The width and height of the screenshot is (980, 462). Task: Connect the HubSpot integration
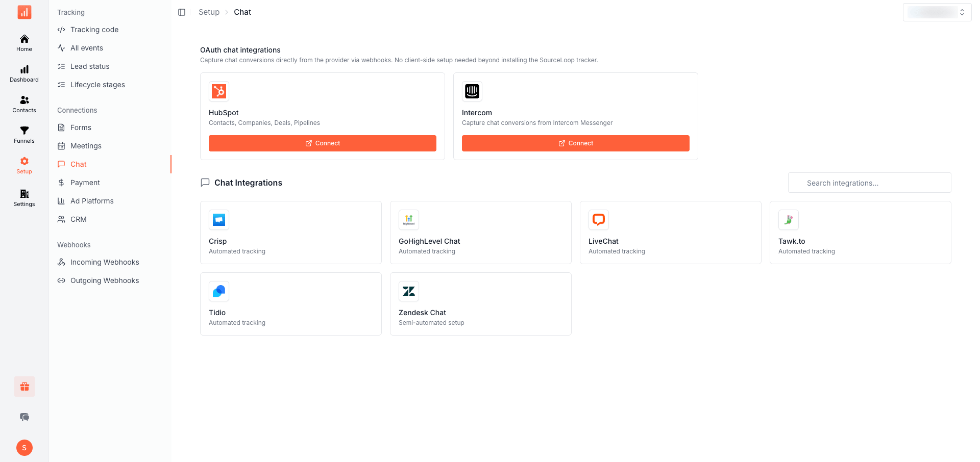pos(323,143)
